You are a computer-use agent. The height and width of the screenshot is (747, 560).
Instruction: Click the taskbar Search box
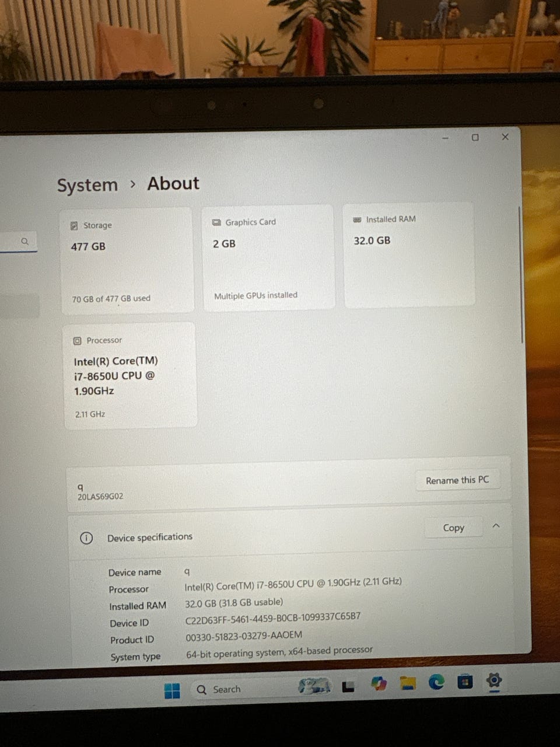tap(262, 689)
